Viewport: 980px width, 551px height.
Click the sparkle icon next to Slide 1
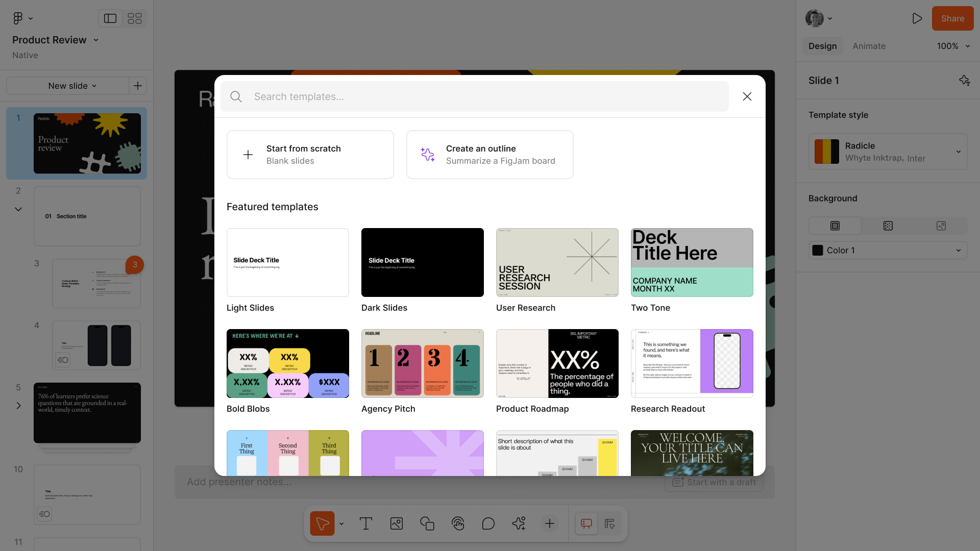(x=964, y=81)
